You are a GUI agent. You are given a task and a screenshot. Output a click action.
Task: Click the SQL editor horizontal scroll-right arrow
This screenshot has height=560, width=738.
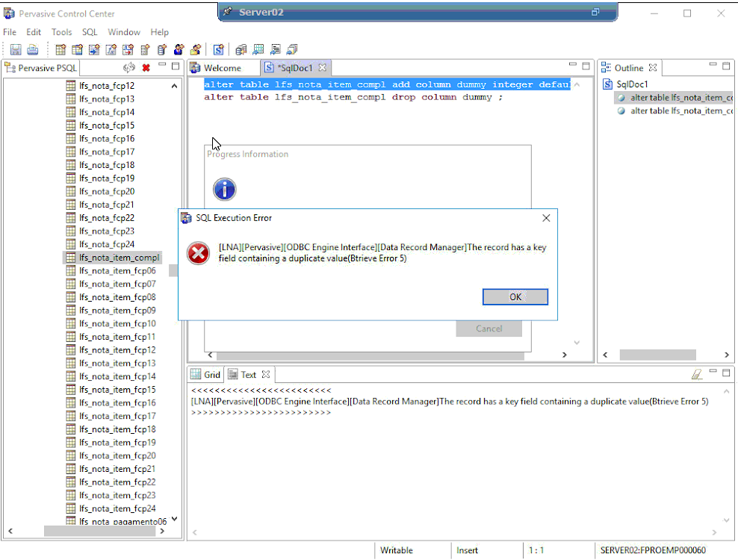564,355
